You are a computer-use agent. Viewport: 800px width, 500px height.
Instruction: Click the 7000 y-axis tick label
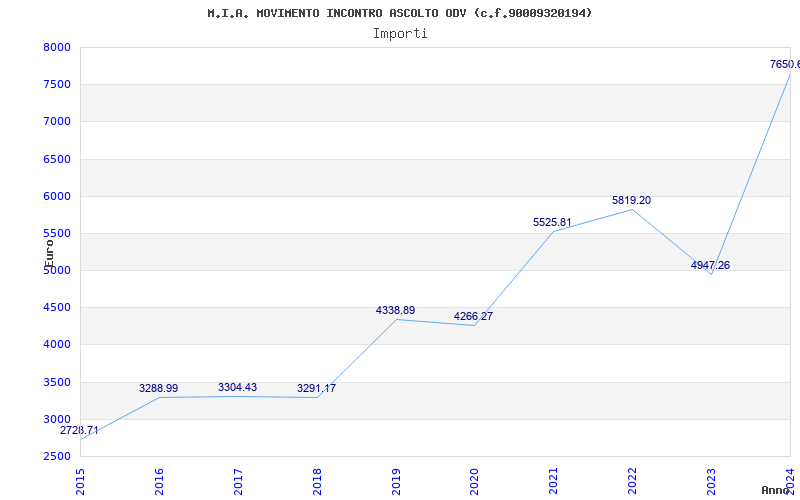coord(56,122)
